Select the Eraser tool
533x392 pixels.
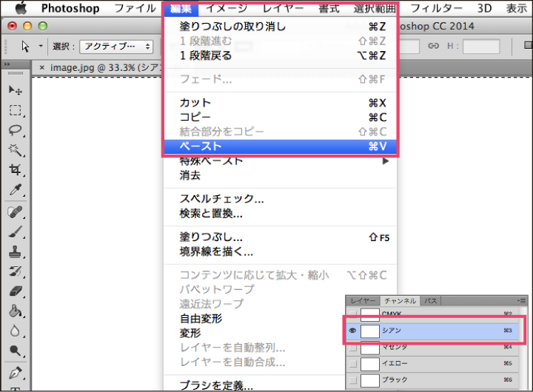coord(16,291)
